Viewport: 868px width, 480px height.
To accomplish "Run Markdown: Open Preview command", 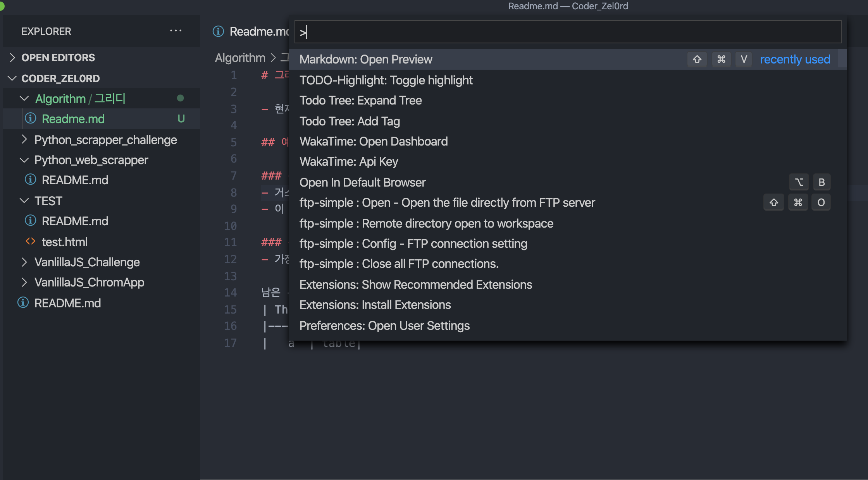I will pos(366,59).
